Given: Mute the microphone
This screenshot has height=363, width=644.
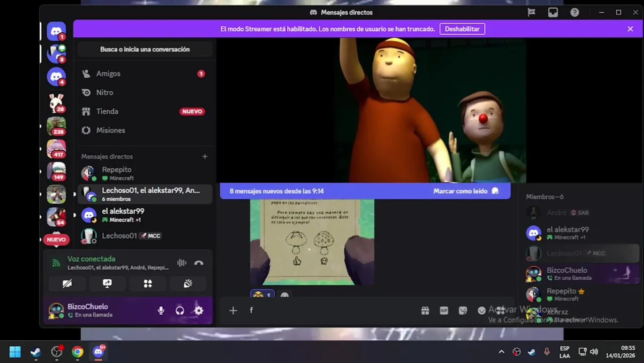Looking at the screenshot, I should pos(161,311).
